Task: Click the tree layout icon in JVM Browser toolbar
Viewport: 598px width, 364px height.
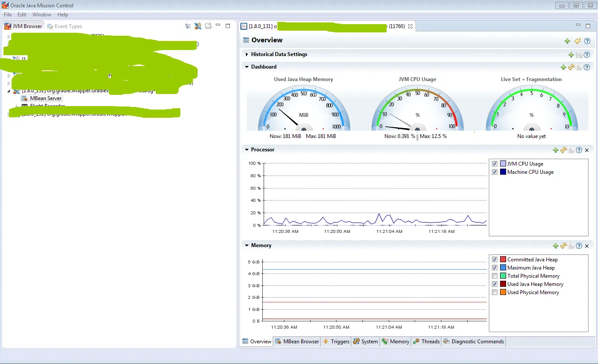Action: [188, 26]
